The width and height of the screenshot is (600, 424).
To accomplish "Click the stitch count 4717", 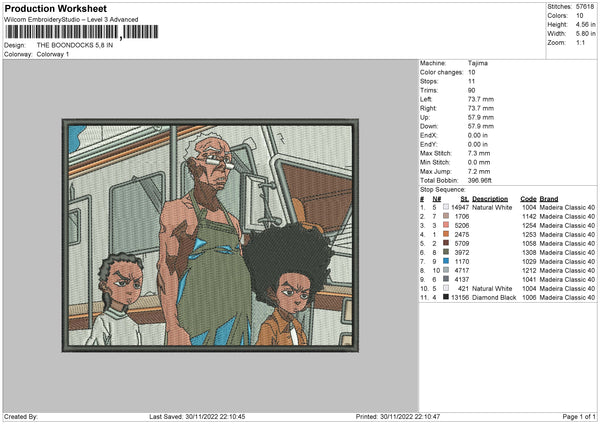I will tap(462, 270).
